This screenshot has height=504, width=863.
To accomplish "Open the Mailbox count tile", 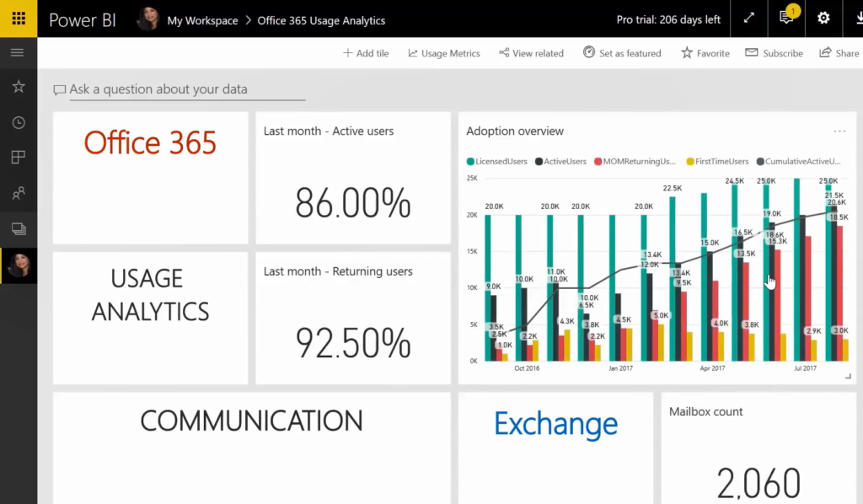I will click(x=759, y=448).
